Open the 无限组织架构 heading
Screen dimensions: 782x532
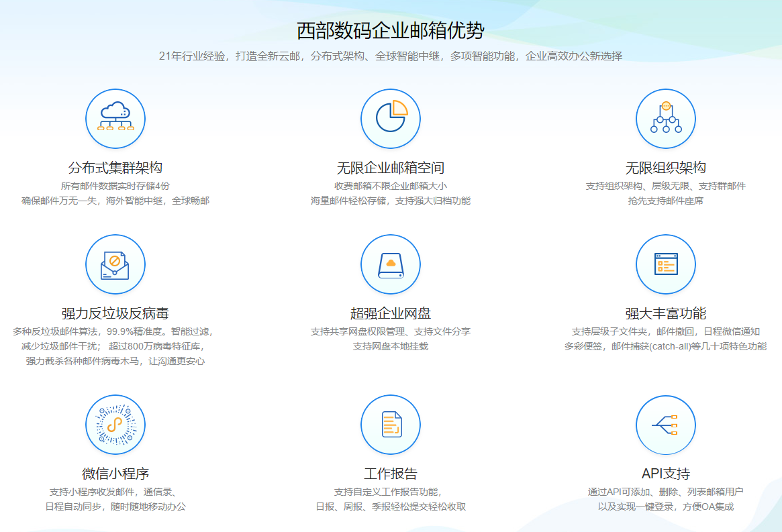pos(666,168)
